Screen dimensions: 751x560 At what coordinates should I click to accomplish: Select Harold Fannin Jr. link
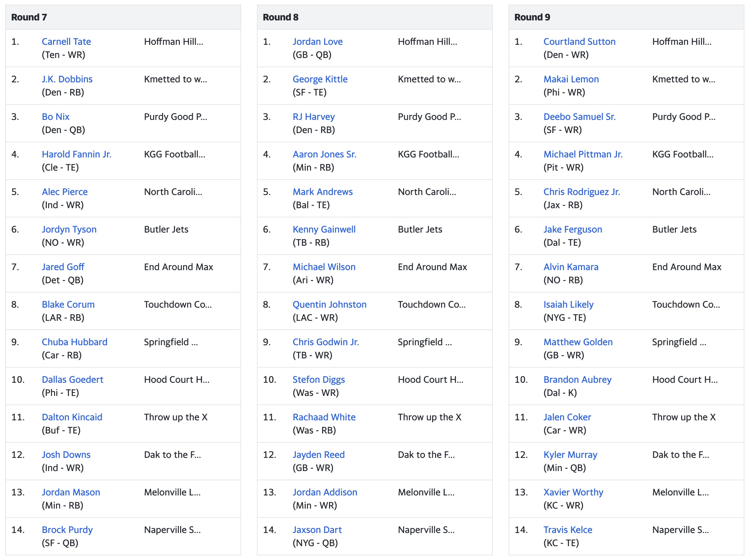[77, 154]
